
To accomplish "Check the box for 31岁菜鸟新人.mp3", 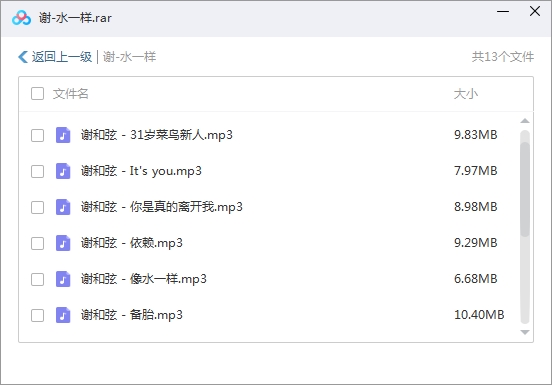I will click(37, 135).
